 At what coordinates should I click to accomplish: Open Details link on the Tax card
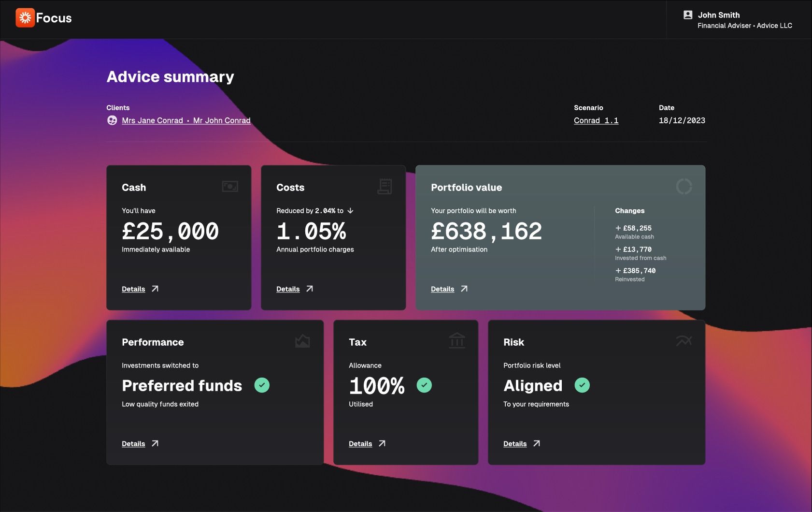[x=360, y=444]
